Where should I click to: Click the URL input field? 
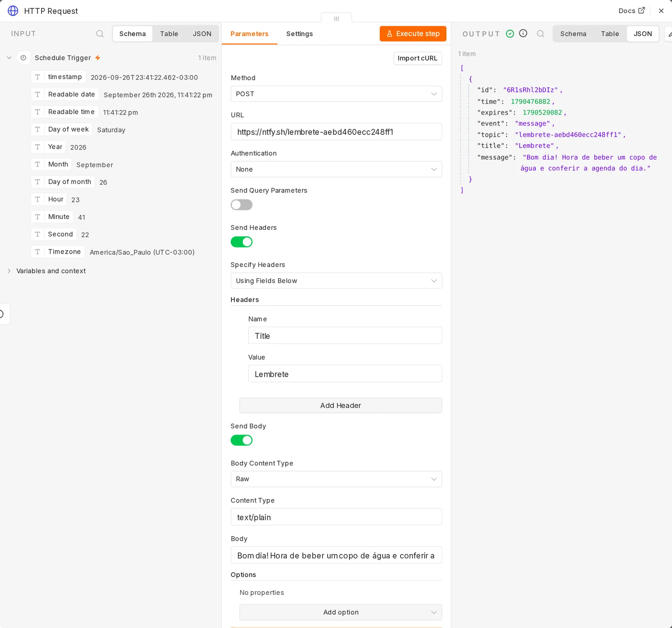(336, 131)
